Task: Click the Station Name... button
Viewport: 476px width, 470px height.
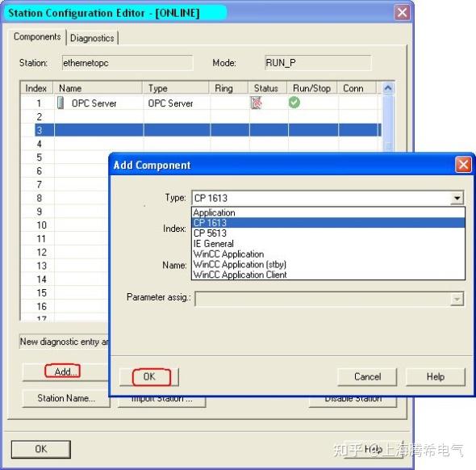Action: 66,398
